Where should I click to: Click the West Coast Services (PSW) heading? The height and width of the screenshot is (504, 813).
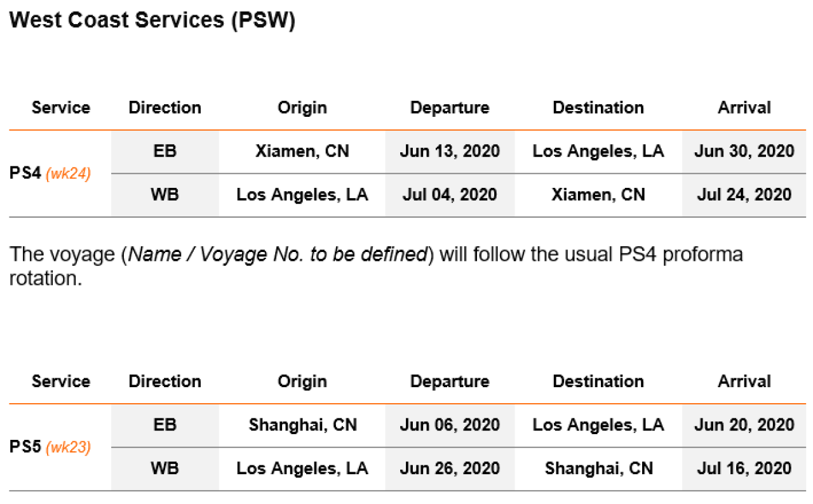pyautogui.click(x=152, y=20)
